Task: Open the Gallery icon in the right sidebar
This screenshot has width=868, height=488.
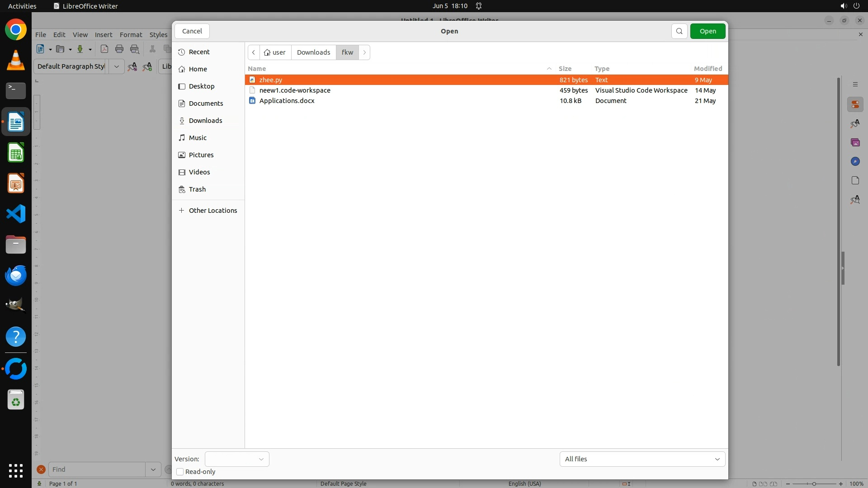Action: pos(855,142)
